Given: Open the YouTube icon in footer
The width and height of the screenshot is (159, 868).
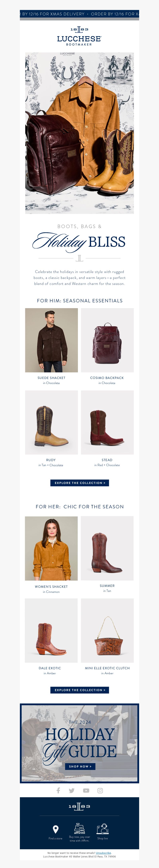Looking at the screenshot, I should click(x=86, y=790).
